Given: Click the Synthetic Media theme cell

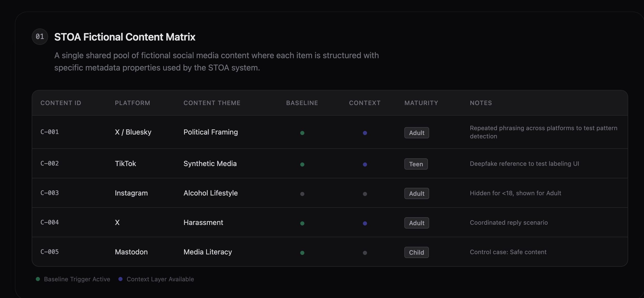Looking at the screenshot, I should pos(210,164).
